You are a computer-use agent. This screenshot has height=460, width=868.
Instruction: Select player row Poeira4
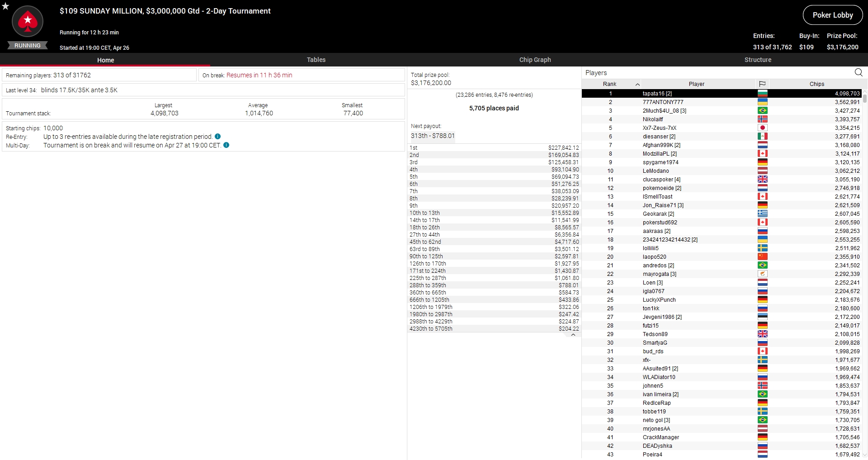(x=722, y=455)
